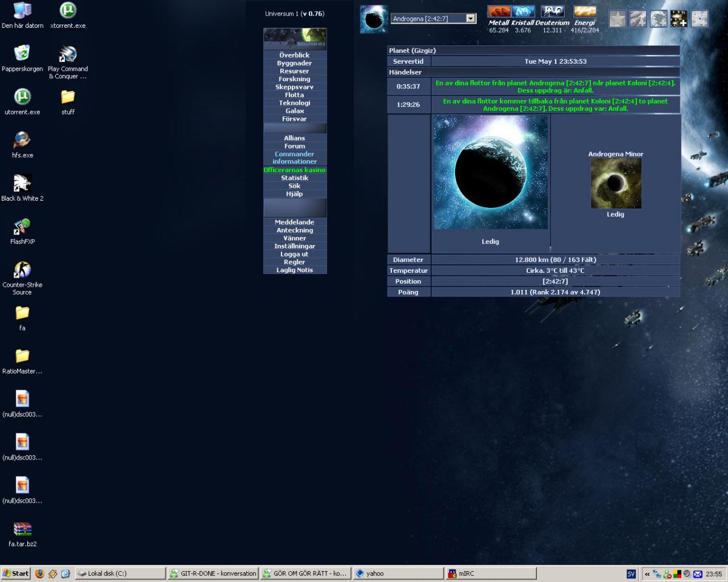The image size is (728, 582).
Task: Go to the Forskning menu item
Action: [294, 79]
